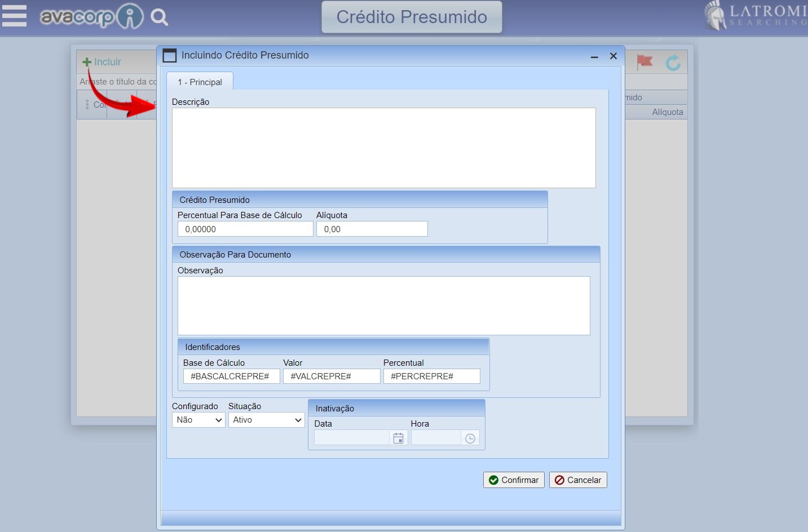
Task: Click the dialog window icon
Action: point(169,55)
